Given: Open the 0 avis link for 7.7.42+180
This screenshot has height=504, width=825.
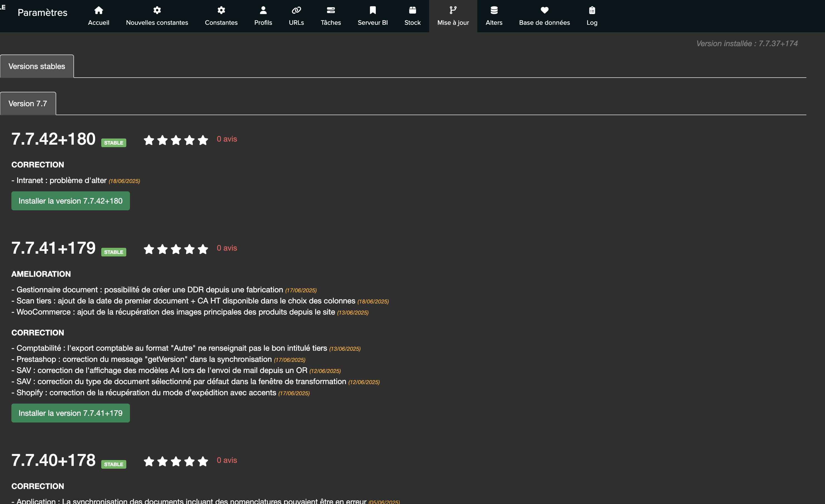Looking at the screenshot, I should [227, 139].
